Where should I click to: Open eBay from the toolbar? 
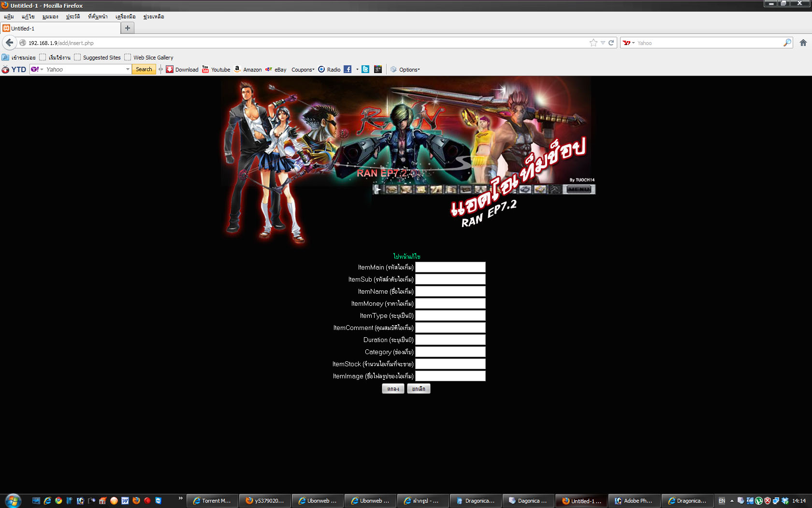[x=275, y=70]
